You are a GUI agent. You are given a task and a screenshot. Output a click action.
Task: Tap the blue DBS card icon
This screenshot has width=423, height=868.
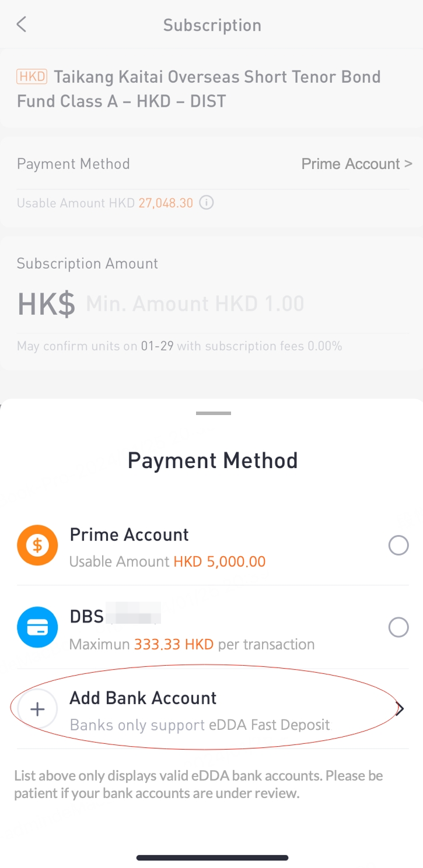(37, 627)
